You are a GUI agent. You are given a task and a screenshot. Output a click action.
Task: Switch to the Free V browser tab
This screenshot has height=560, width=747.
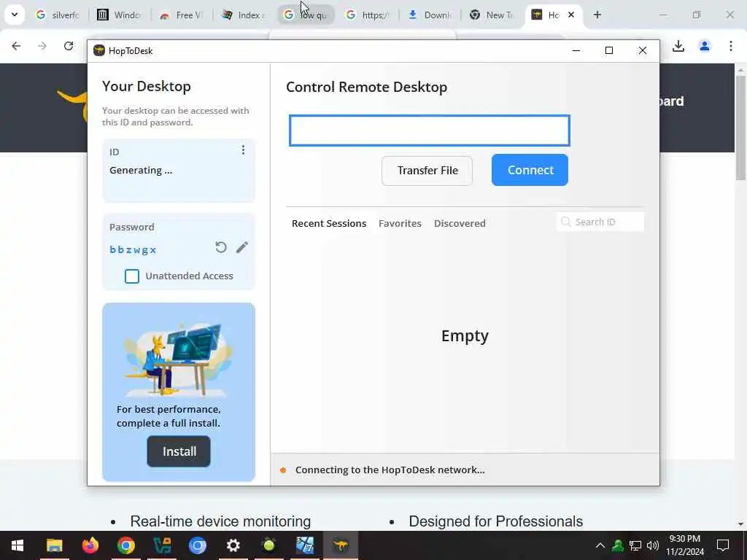point(182,15)
